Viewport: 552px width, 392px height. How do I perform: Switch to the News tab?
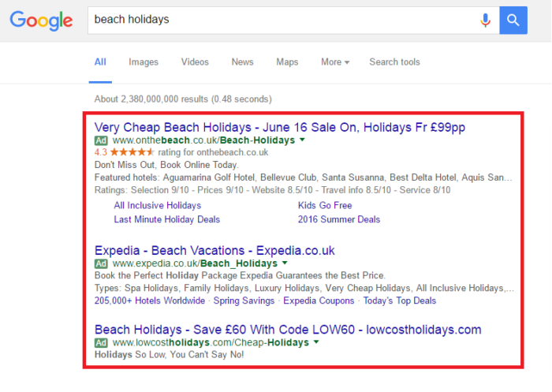click(x=242, y=62)
